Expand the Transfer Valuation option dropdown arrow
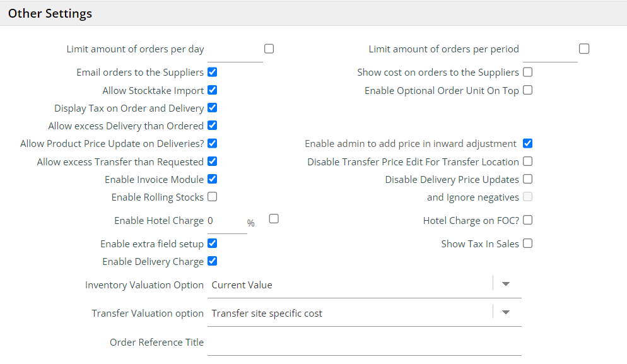 (505, 313)
